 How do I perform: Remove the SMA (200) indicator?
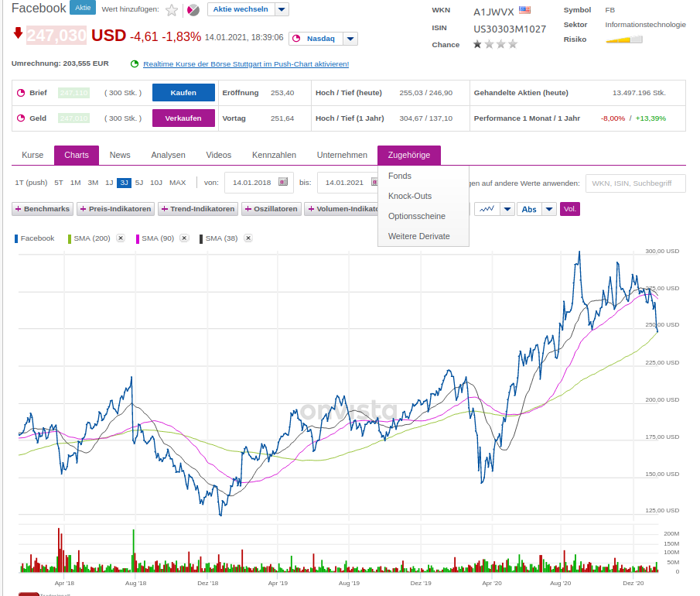click(x=121, y=238)
